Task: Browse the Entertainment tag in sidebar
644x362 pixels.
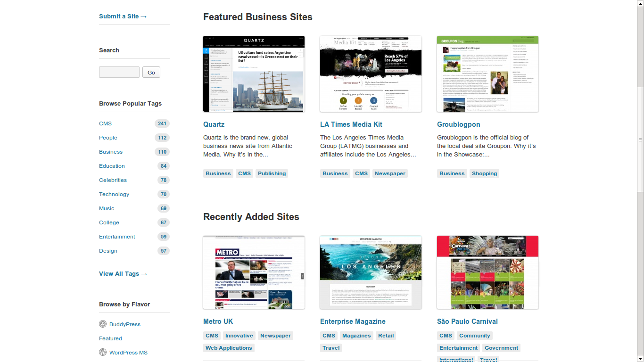Action: click(x=117, y=237)
